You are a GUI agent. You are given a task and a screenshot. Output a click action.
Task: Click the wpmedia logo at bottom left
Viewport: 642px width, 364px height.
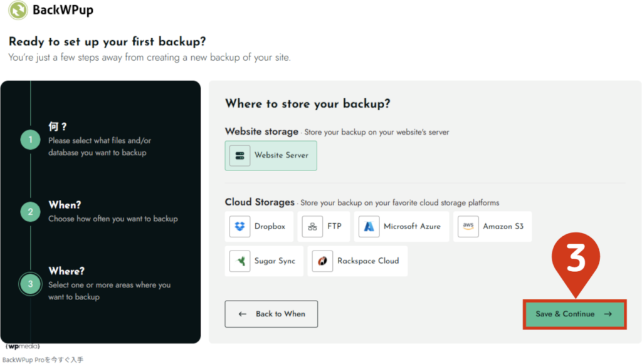[22, 346]
